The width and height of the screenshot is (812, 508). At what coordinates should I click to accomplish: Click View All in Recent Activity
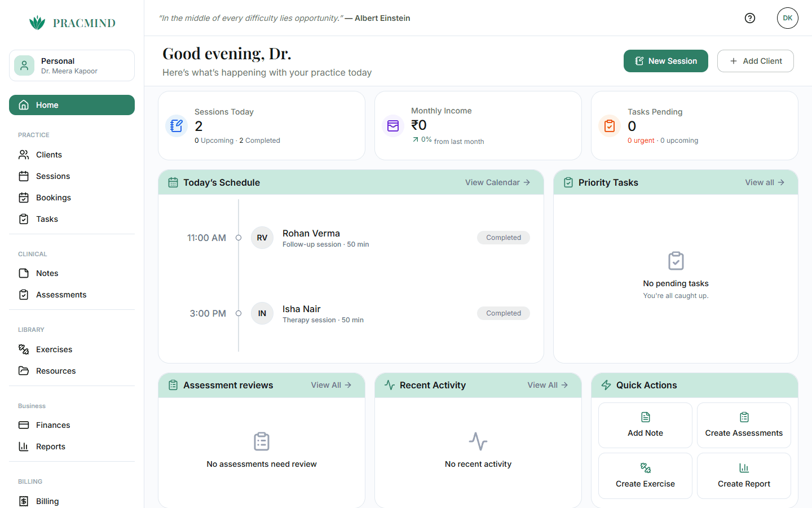tap(548, 385)
